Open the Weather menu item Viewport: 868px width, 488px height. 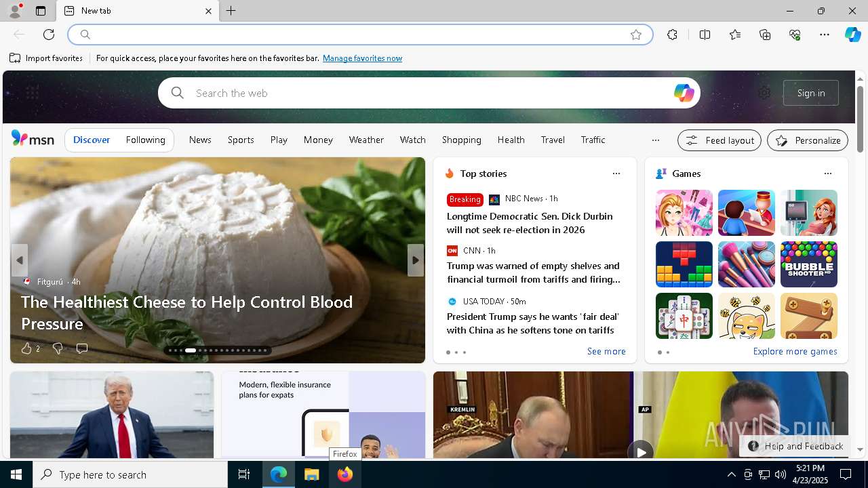(366, 140)
